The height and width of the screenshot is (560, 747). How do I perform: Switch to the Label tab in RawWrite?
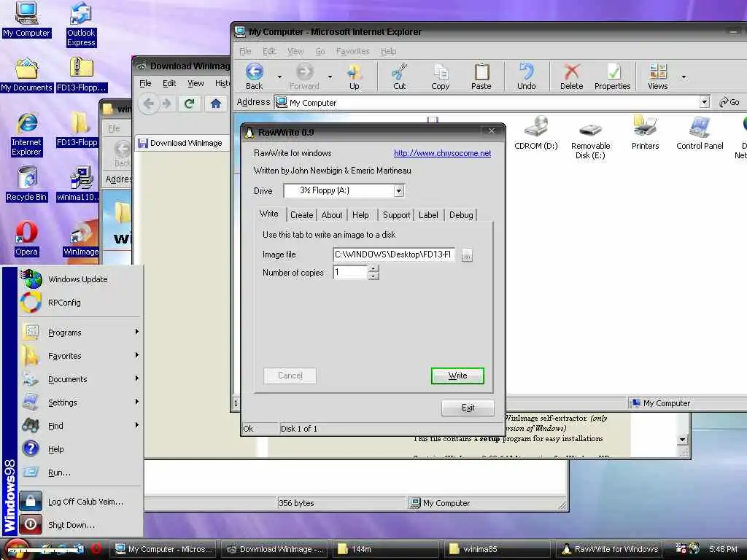point(428,215)
